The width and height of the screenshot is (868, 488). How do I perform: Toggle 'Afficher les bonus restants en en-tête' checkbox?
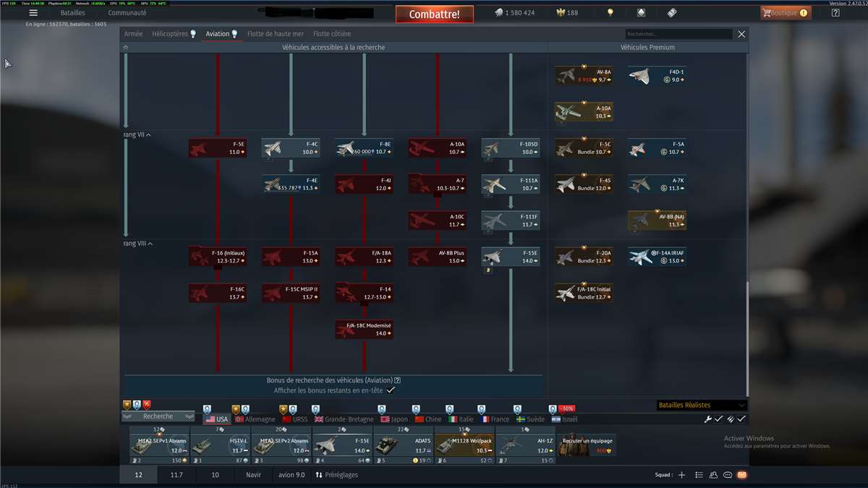[x=391, y=390]
